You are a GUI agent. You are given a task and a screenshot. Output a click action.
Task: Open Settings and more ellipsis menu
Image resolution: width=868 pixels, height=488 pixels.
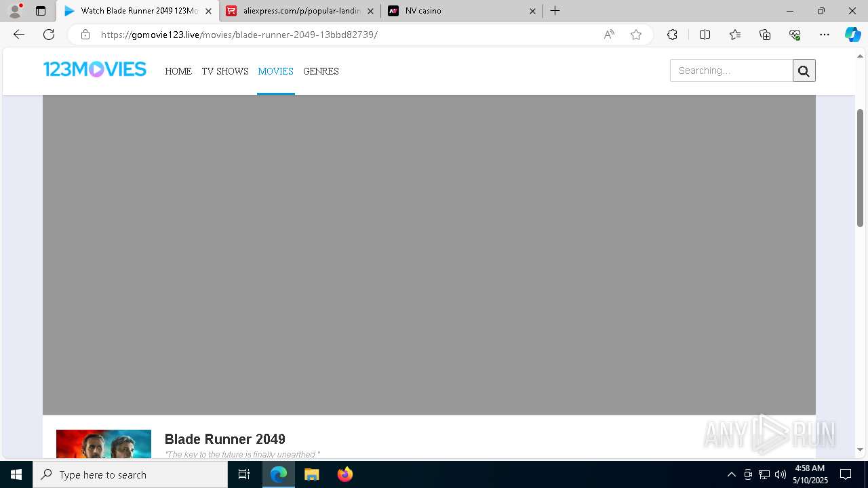click(x=825, y=35)
